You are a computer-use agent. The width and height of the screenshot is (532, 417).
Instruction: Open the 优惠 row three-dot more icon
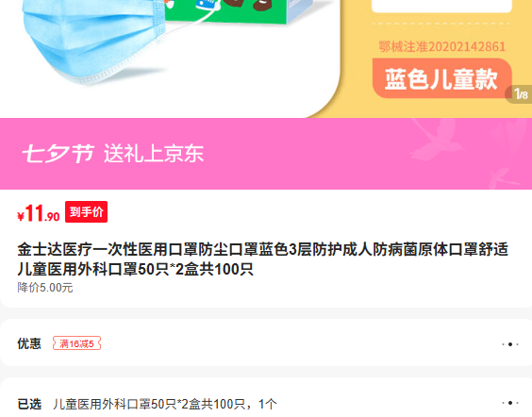(x=510, y=344)
